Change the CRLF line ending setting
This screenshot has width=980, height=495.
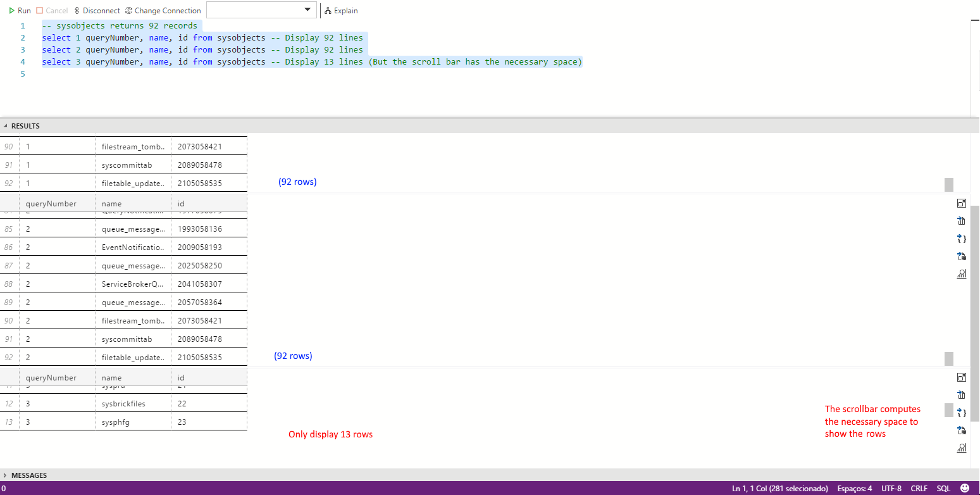(x=919, y=489)
